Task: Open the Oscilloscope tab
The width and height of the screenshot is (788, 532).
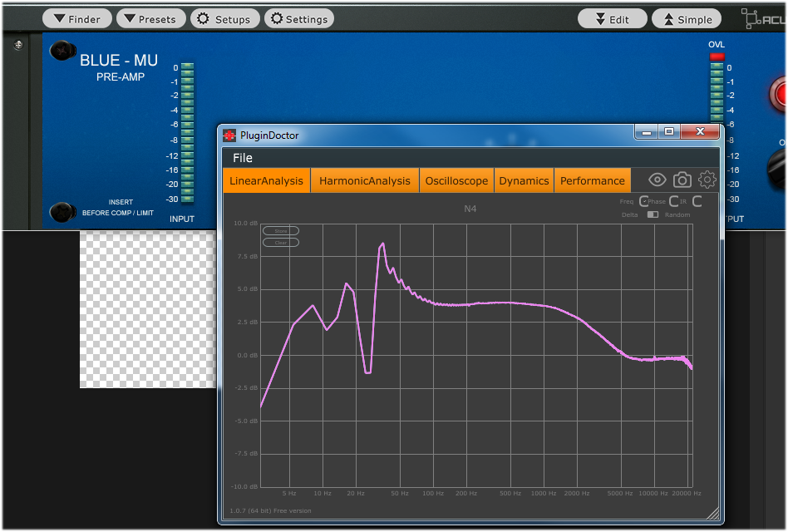Action: (456, 181)
